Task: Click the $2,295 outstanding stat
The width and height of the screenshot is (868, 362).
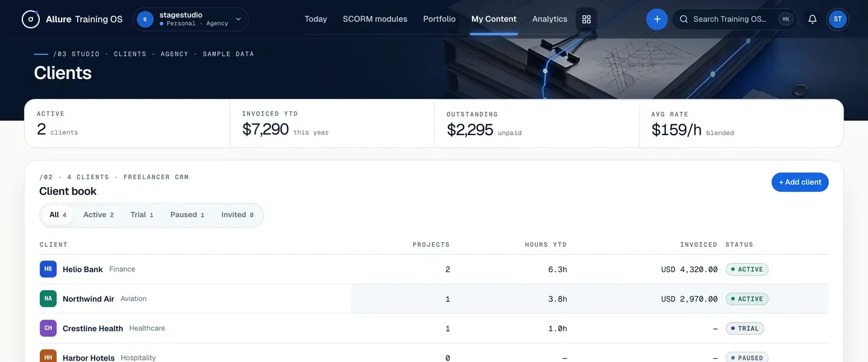Action: 470,130
